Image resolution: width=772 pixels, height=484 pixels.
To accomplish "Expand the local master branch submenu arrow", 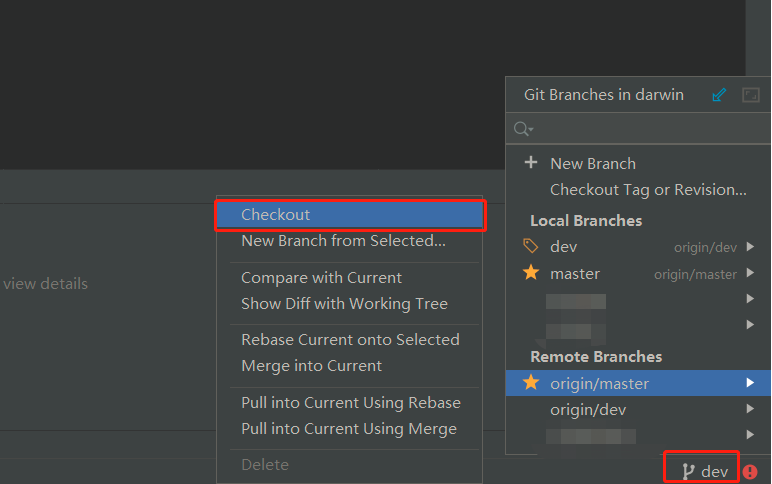I will (750, 273).
